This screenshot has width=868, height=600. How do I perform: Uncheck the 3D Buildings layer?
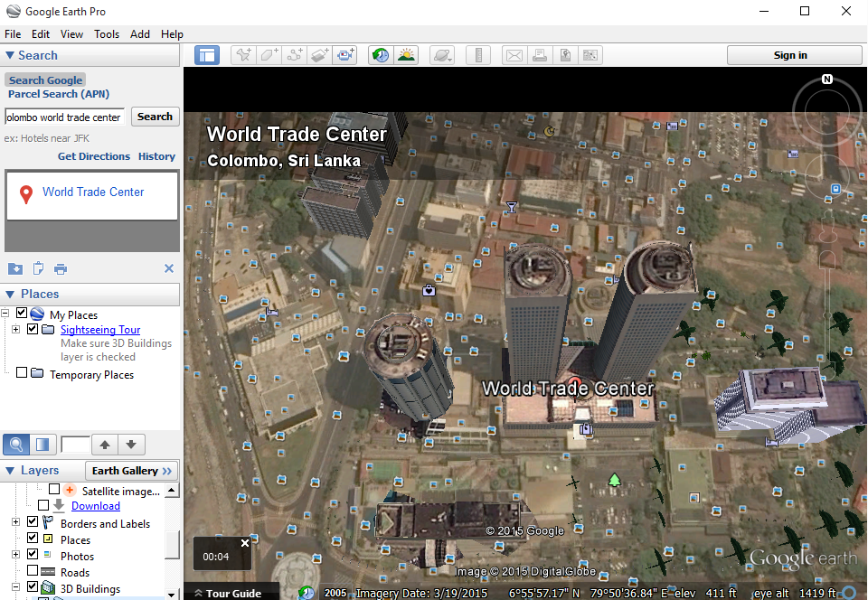click(x=33, y=588)
